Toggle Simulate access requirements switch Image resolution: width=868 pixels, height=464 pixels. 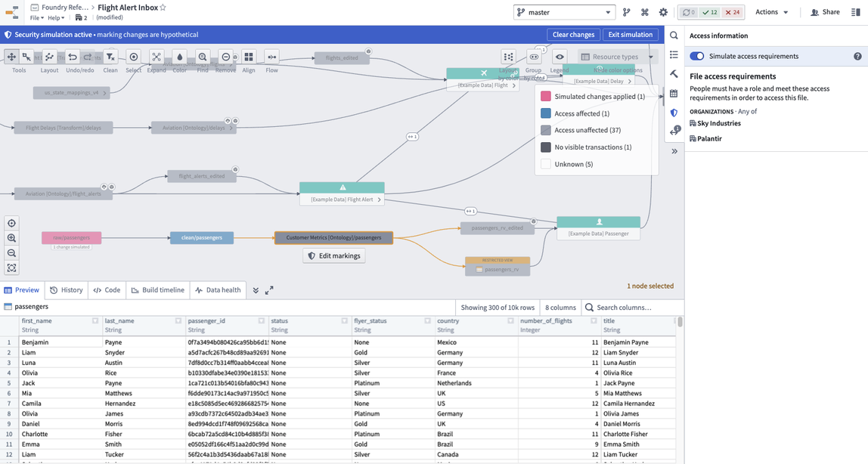tap(697, 56)
